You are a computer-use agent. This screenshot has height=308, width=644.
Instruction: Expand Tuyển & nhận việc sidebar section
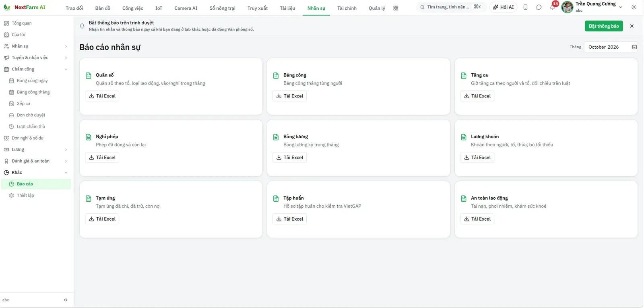(x=37, y=58)
